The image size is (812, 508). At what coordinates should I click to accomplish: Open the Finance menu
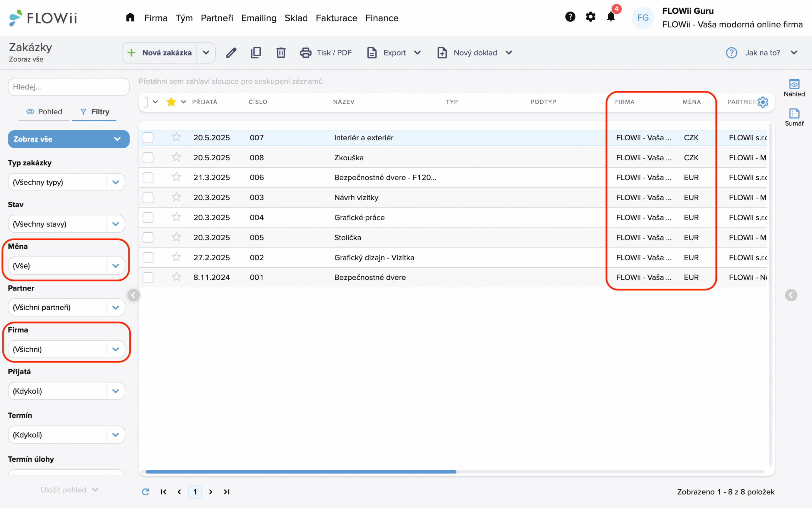382,18
